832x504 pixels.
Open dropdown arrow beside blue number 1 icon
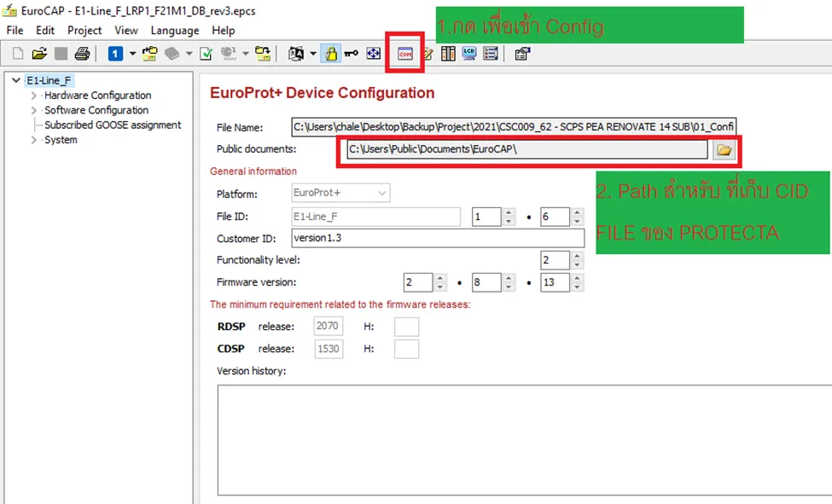(132, 54)
